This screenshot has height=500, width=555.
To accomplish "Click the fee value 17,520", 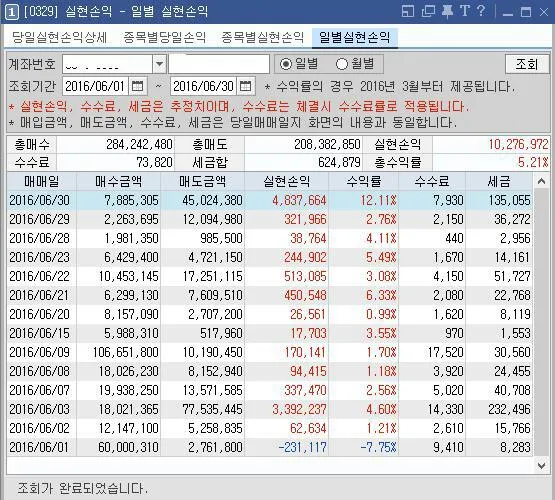I will (x=446, y=352).
